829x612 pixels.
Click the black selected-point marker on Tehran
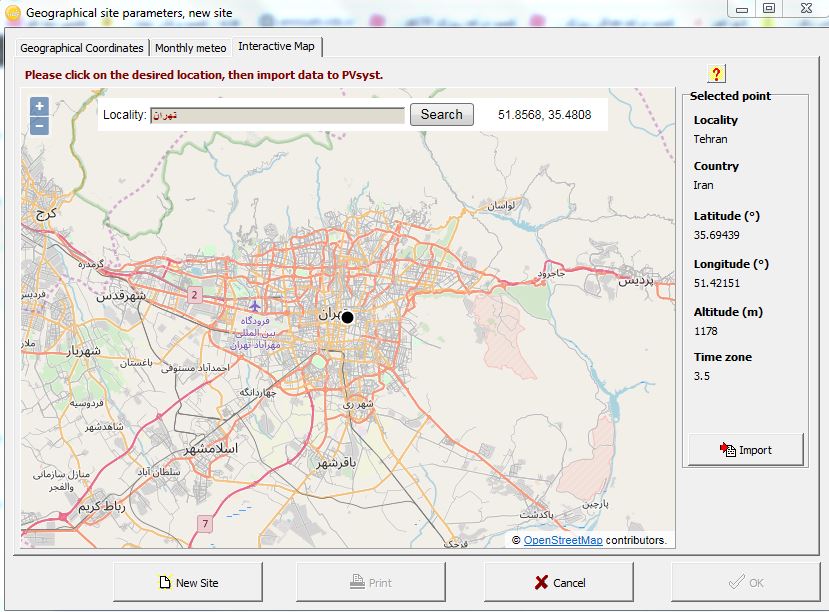point(347,317)
